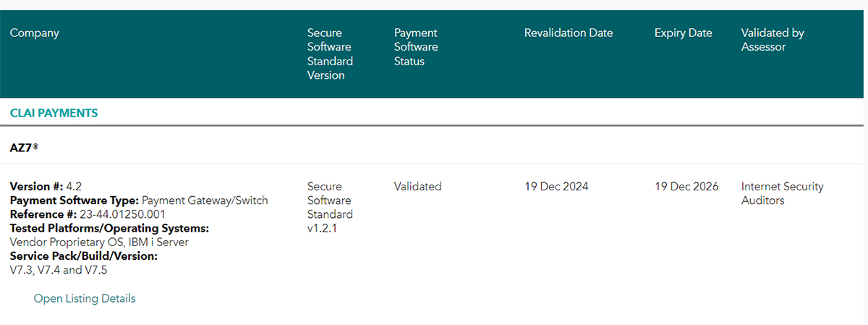The height and width of the screenshot is (325, 868).
Task: Click the Validated by Assessor header
Action: click(773, 40)
